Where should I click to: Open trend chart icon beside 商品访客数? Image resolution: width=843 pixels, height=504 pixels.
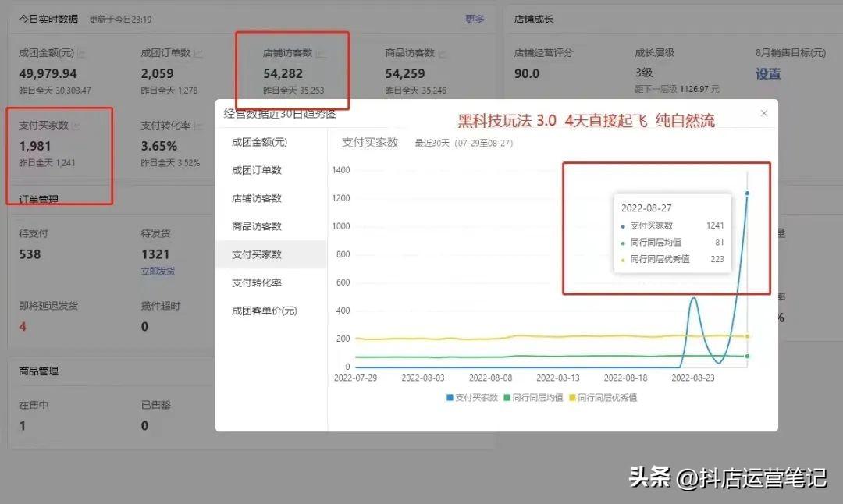point(443,53)
